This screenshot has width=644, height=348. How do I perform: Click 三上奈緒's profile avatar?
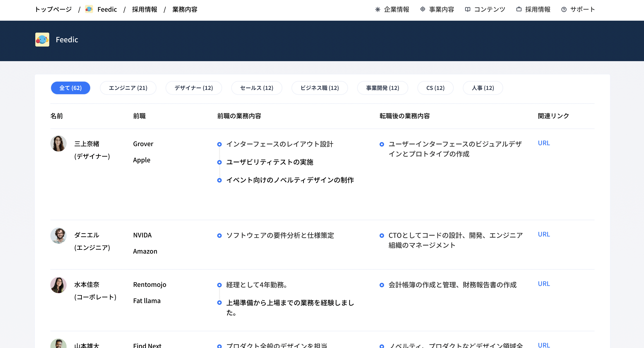coord(58,143)
